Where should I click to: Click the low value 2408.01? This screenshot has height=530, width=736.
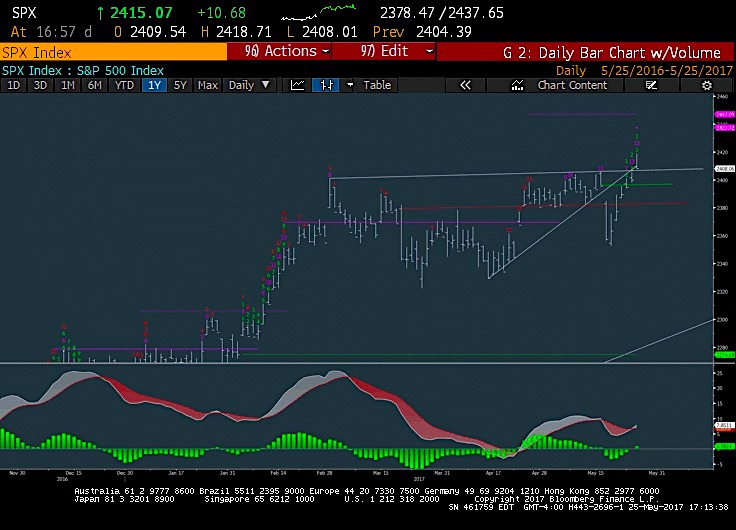point(330,32)
